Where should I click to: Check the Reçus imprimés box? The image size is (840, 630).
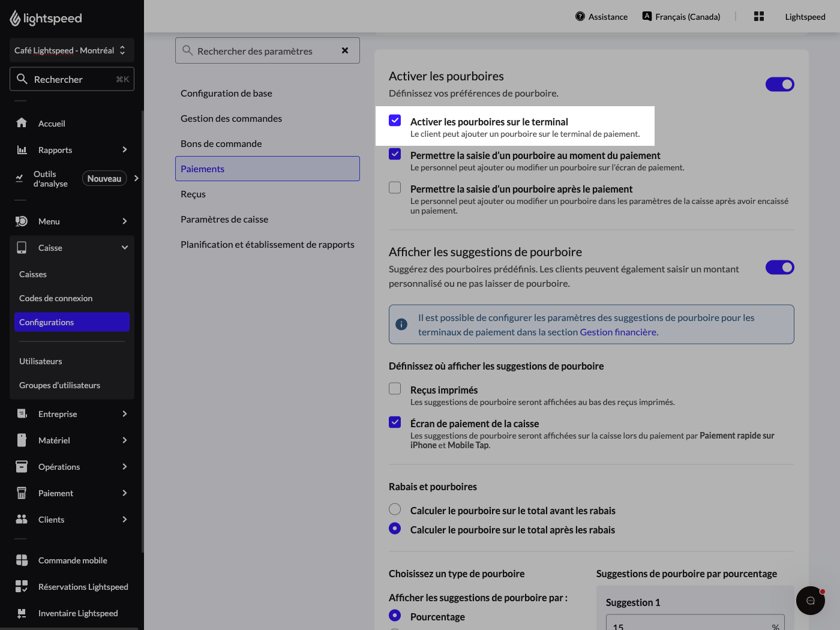click(x=395, y=388)
